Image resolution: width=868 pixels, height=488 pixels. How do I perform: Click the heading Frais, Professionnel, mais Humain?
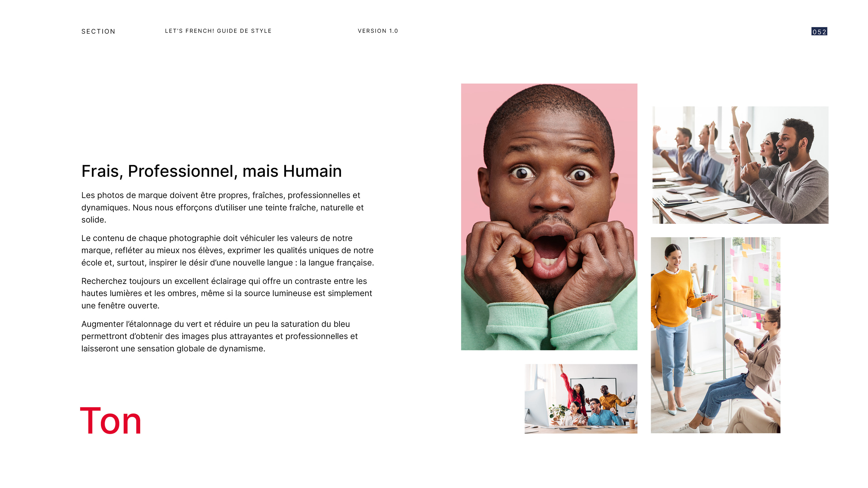pyautogui.click(x=212, y=171)
